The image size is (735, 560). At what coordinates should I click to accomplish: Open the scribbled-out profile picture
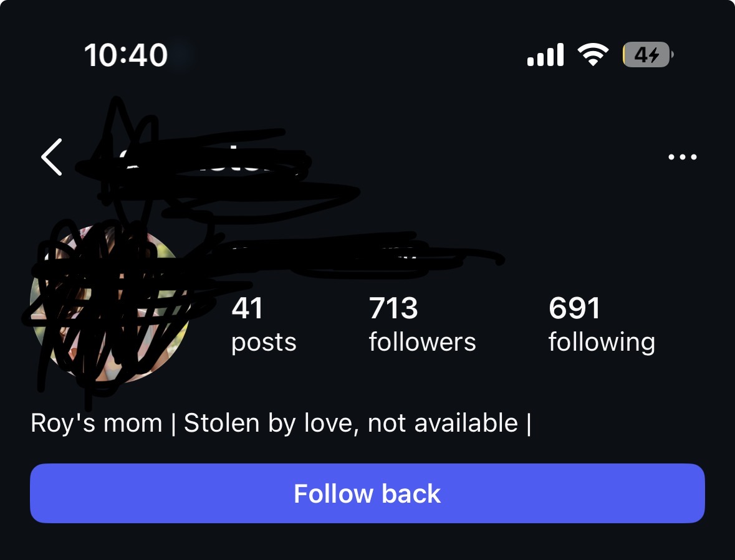click(x=108, y=305)
